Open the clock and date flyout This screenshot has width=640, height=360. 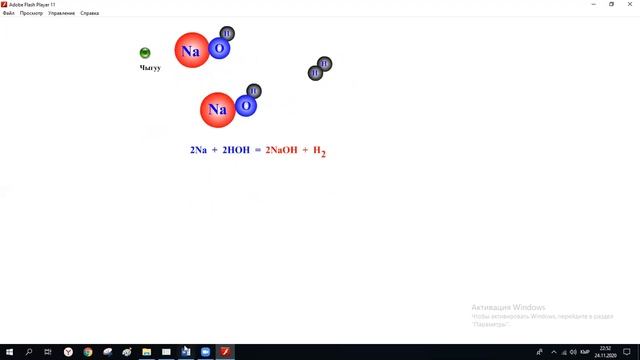[605, 352]
